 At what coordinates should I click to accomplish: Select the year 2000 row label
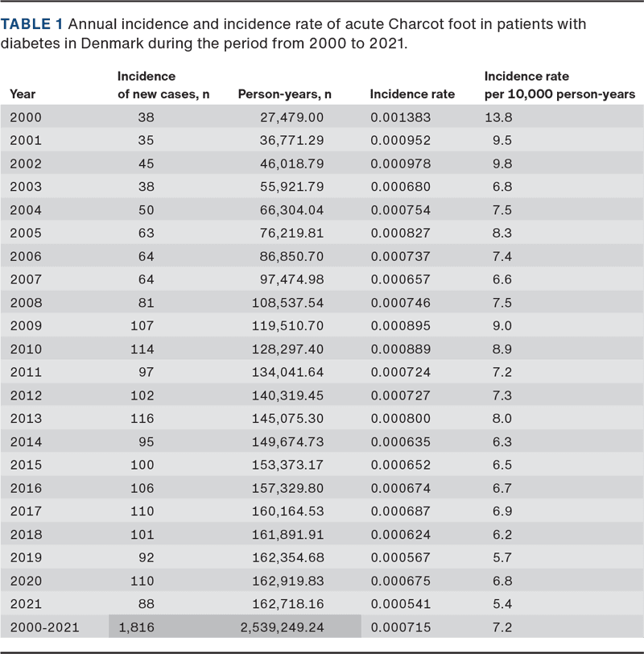click(x=26, y=118)
